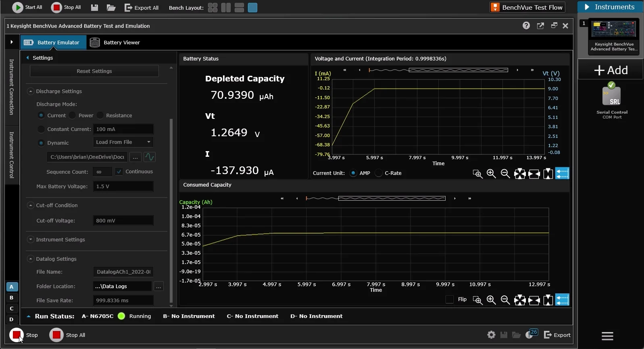Image resolution: width=644 pixels, height=349 pixels.
Task: Select the four-tile bench layout icon
Action: click(x=213, y=8)
